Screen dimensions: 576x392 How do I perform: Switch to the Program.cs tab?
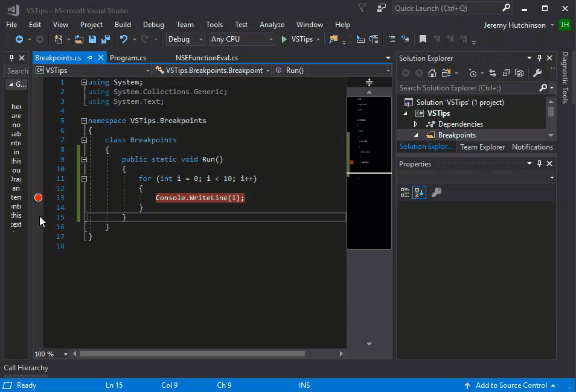tap(128, 58)
